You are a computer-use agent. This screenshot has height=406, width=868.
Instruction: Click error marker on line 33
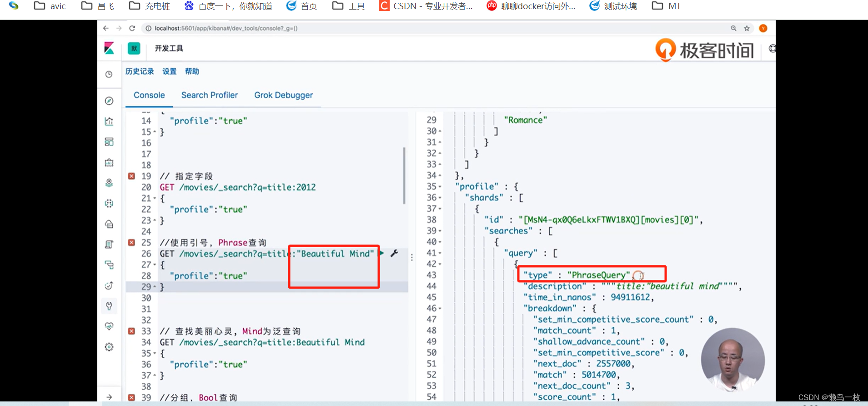coord(131,331)
